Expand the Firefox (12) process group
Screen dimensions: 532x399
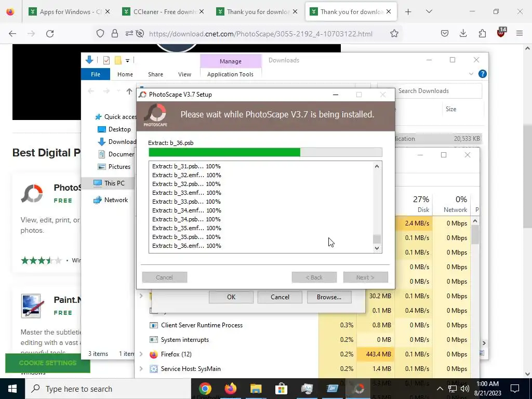[x=141, y=354]
